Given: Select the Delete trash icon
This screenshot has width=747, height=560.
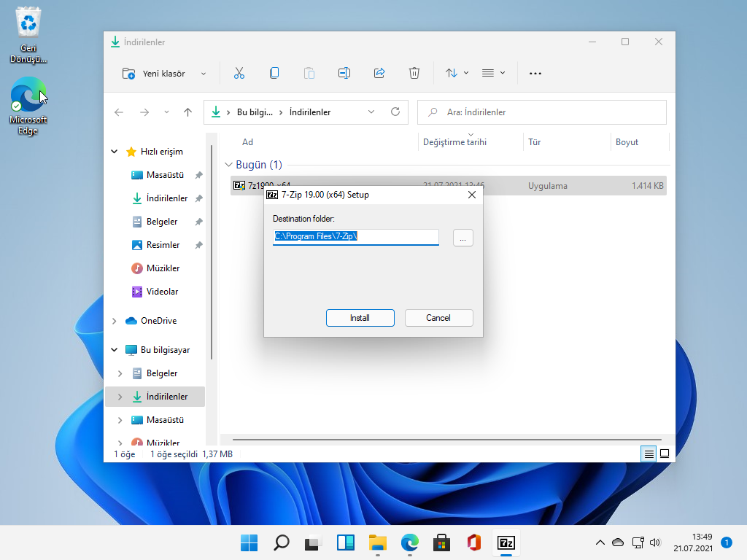Looking at the screenshot, I should coord(414,73).
